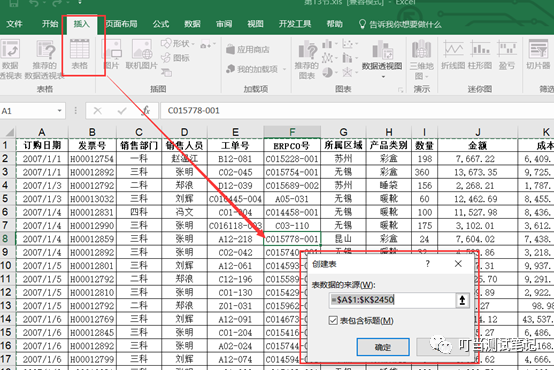Select column J header
The height and width of the screenshot is (370, 554).
[478, 132]
